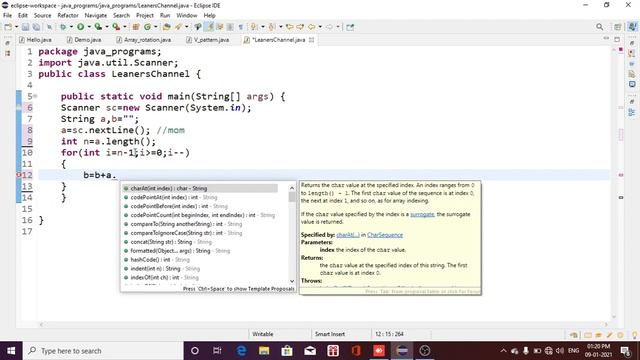Viewport: 640px width, 360px height.
Task: Click the Coverage launch toolbar icon
Action: point(98,27)
